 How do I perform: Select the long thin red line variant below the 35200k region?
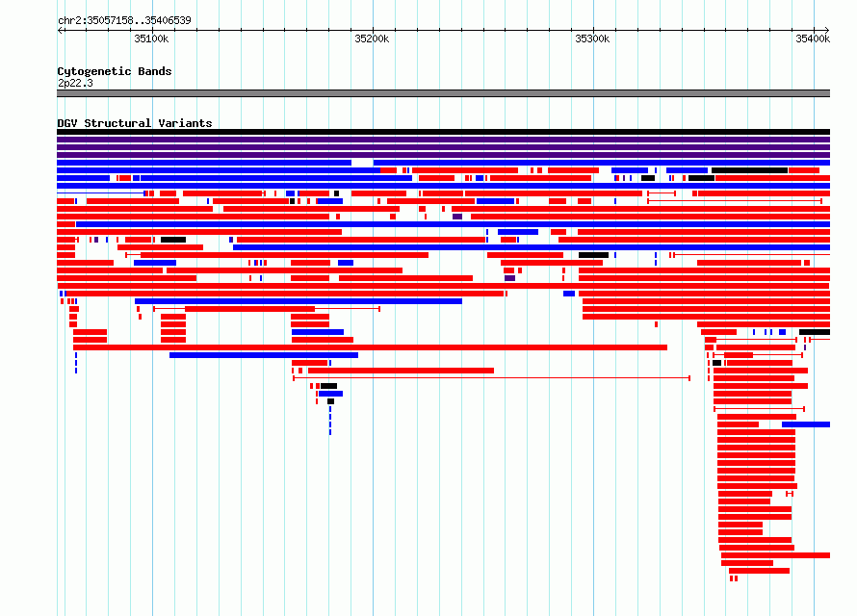[491, 378]
